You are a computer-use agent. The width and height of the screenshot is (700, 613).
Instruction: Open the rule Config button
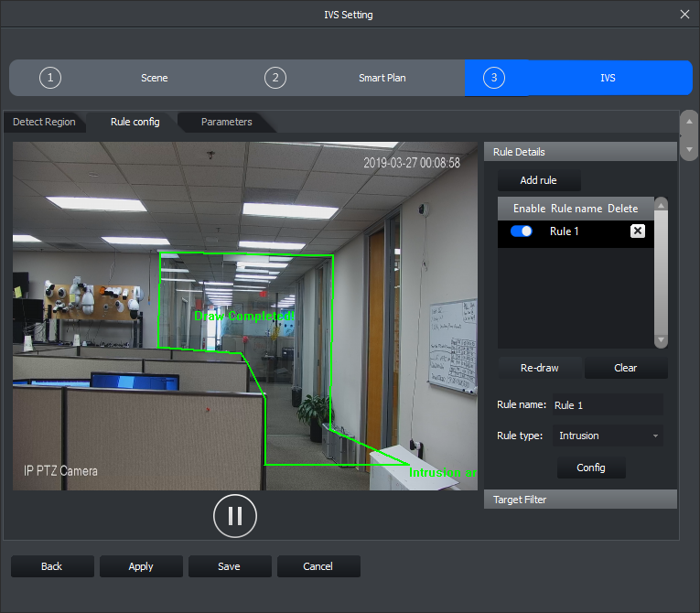[x=591, y=468]
